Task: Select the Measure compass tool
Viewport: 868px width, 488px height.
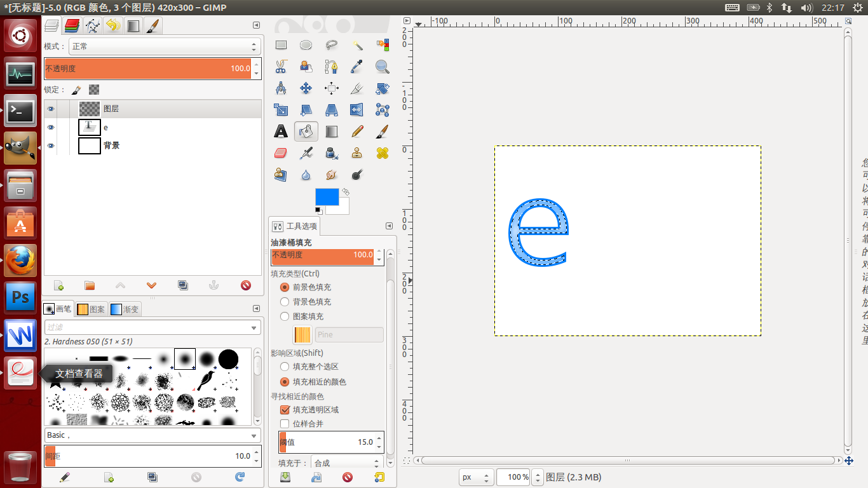Action: (x=281, y=88)
